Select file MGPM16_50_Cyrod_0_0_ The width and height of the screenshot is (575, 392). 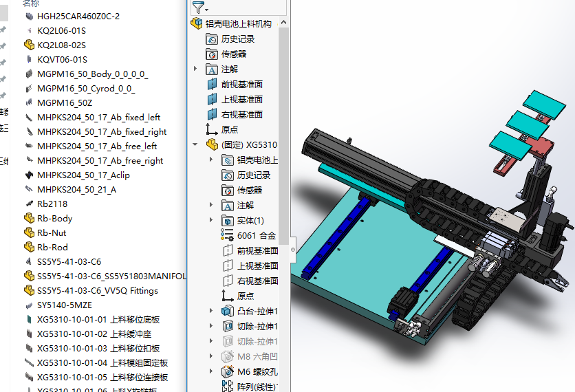pos(86,89)
